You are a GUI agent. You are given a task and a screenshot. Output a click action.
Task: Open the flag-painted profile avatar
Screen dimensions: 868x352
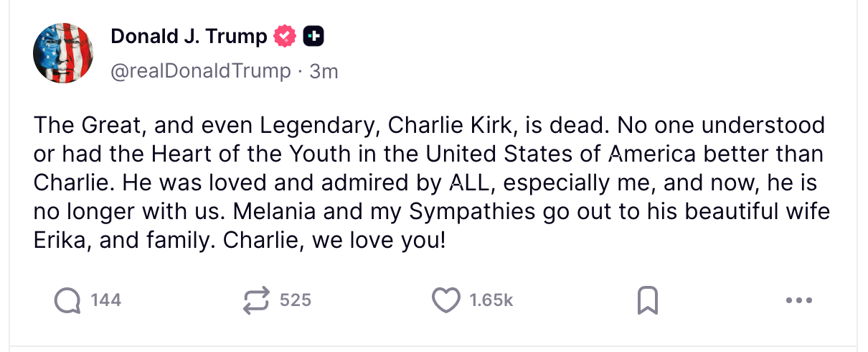point(63,52)
